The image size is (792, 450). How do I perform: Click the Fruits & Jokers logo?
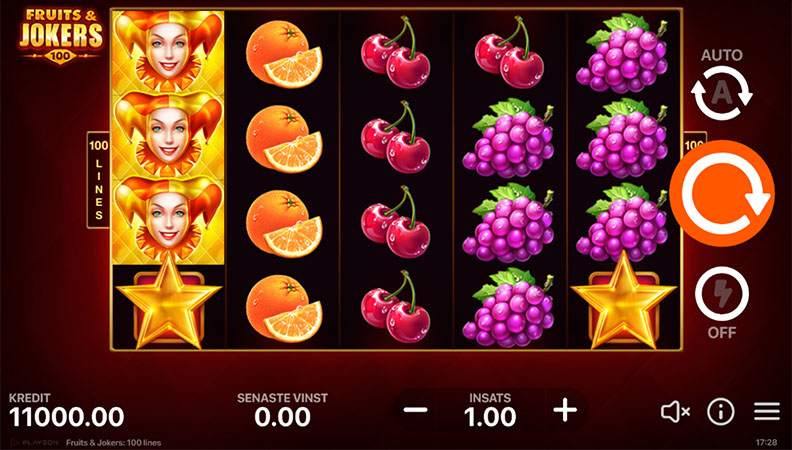(61, 35)
